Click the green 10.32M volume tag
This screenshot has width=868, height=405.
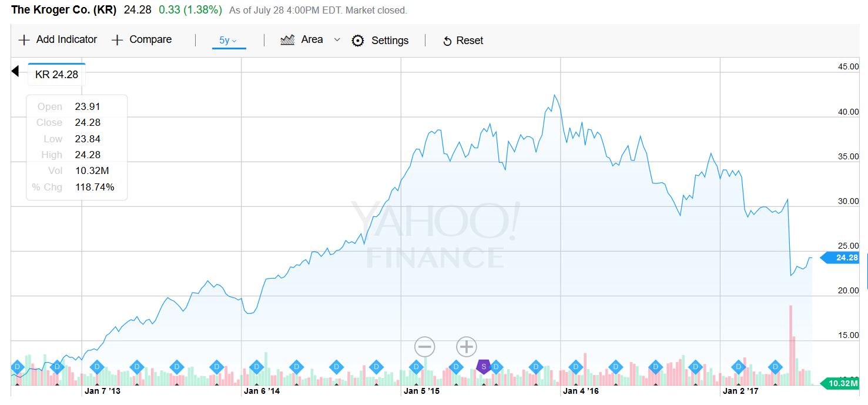(843, 383)
